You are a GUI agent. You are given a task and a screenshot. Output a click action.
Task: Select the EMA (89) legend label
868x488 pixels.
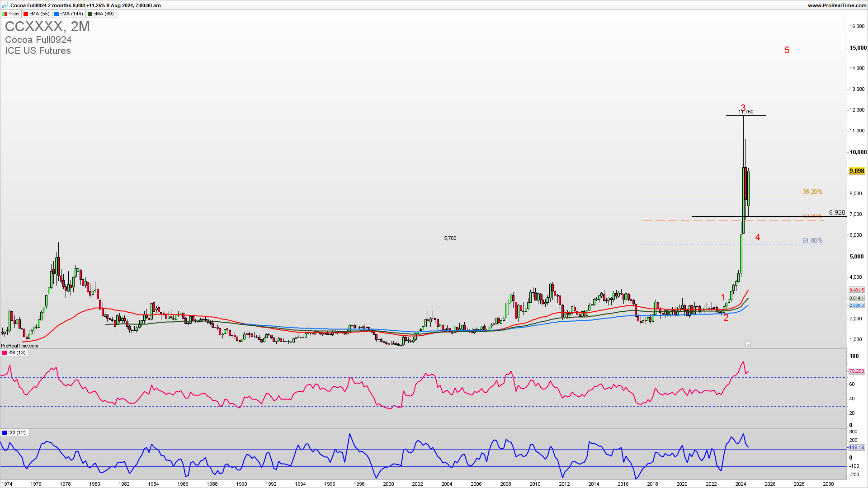click(104, 14)
